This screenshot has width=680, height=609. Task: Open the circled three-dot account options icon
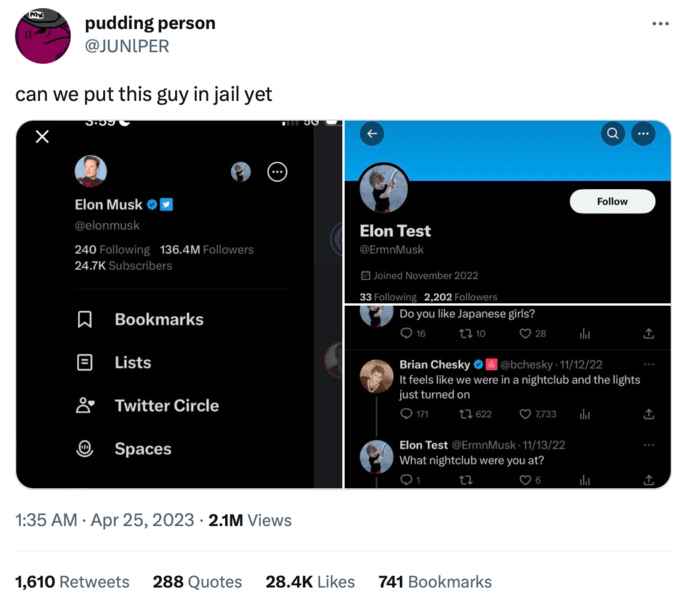[x=278, y=172]
